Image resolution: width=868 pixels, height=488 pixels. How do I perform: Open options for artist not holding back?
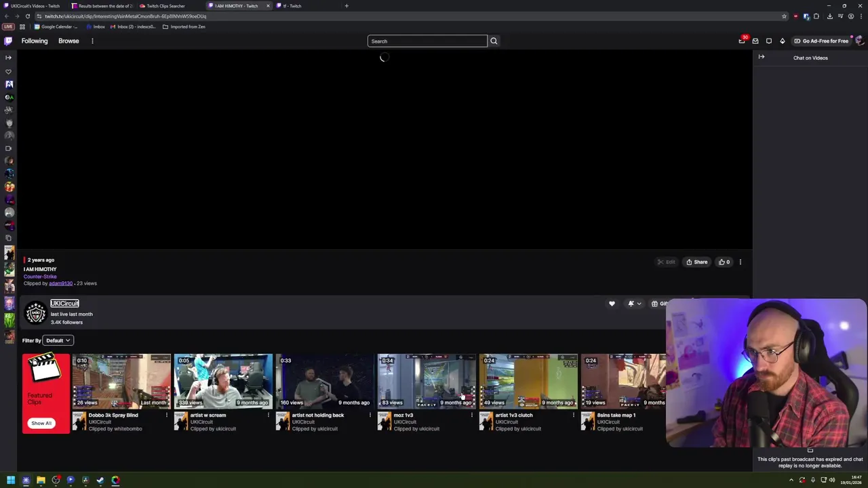[370, 415]
